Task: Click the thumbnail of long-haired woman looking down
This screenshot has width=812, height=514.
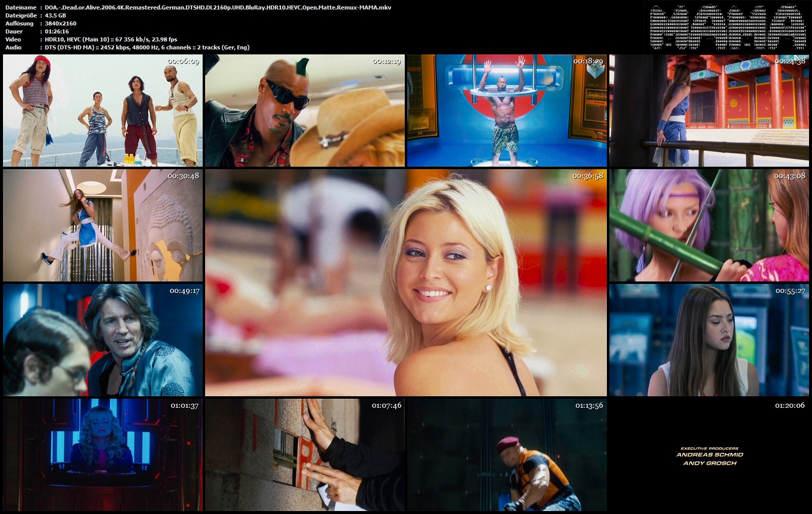Action: pos(709,340)
